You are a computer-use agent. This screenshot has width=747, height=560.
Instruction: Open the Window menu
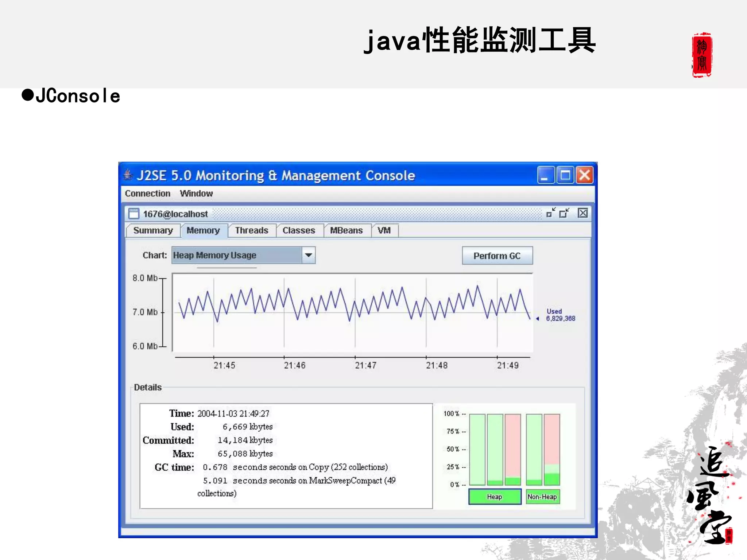click(196, 194)
